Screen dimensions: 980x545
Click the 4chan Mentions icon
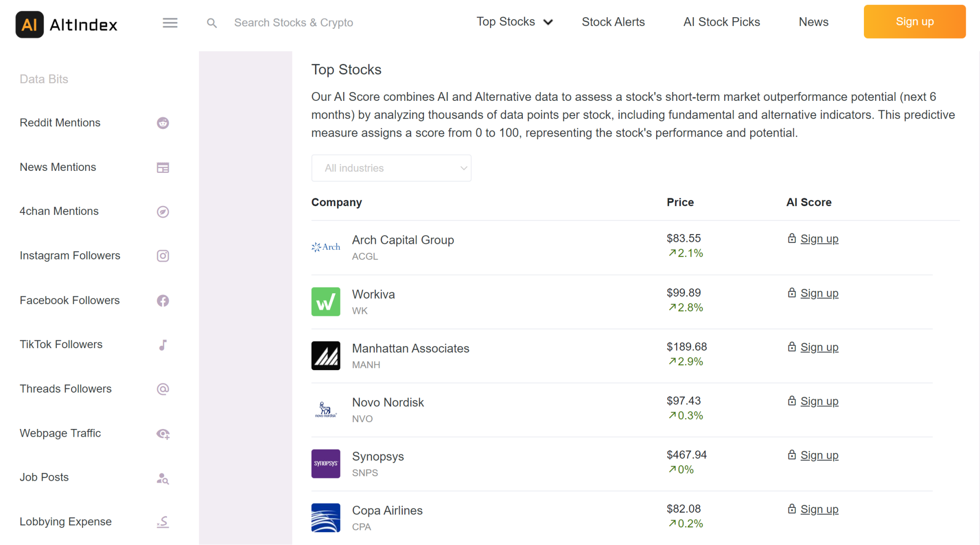point(163,212)
